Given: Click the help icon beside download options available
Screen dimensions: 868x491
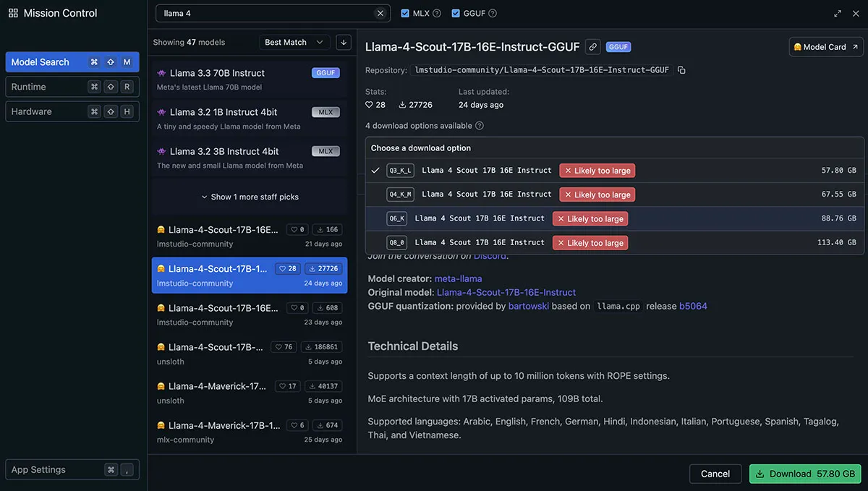Looking at the screenshot, I should pos(480,126).
